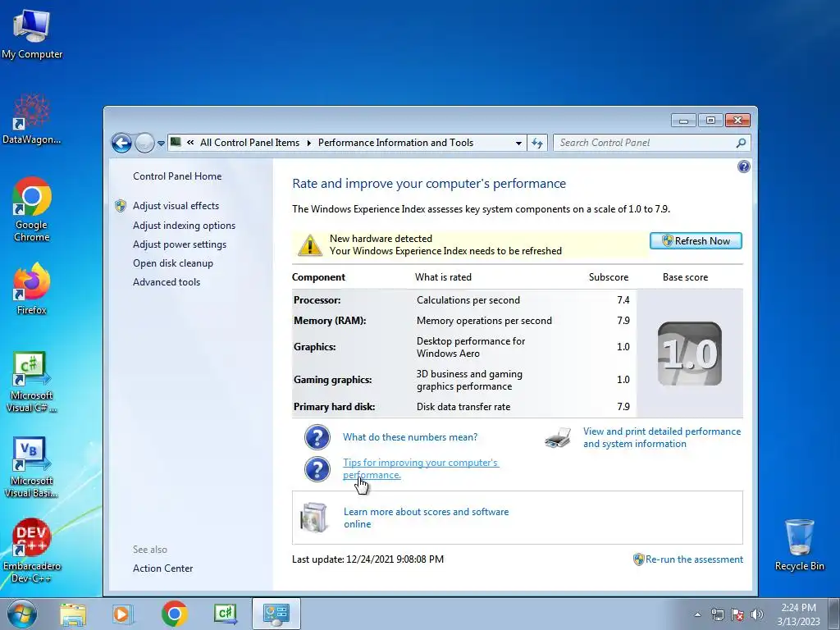The image size is (840, 630).
Task: Click the back navigation arrow
Action: click(x=121, y=143)
